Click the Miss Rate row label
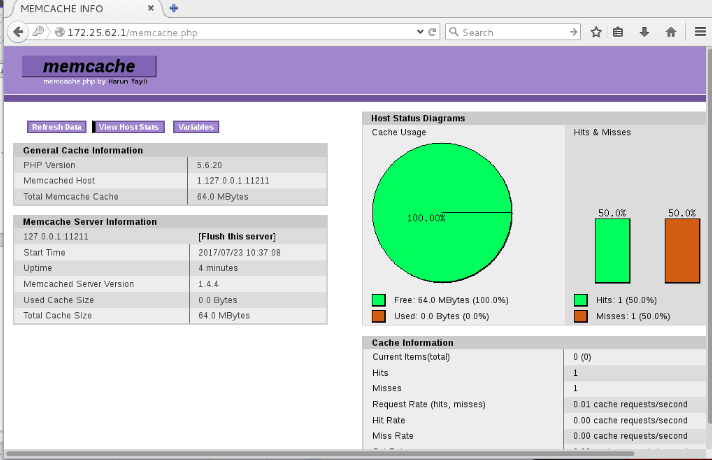The width and height of the screenshot is (712, 460). tap(393, 436)
